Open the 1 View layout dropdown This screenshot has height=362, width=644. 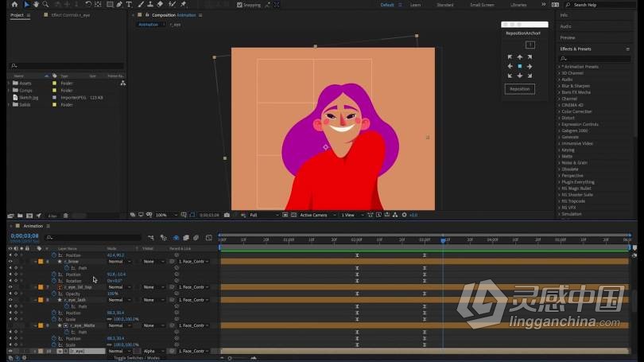pos(352,215)
